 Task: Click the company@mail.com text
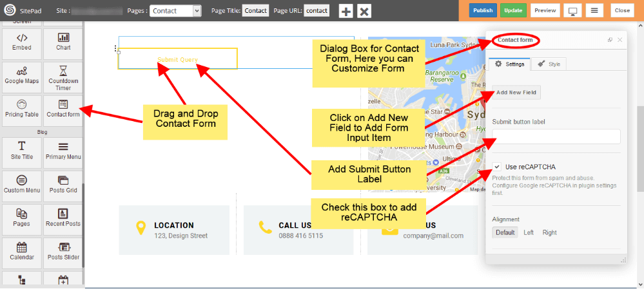pyautogui.click(x=433, y=236)
